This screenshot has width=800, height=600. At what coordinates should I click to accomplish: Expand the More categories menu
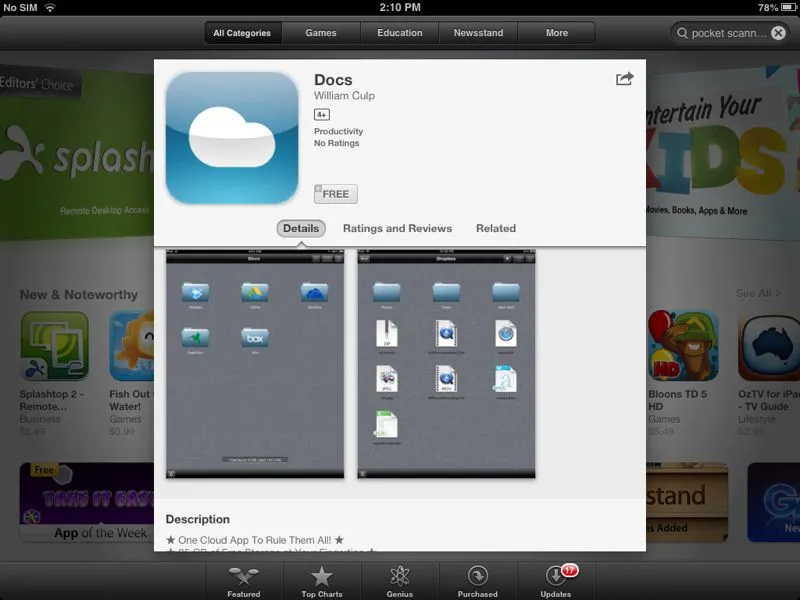557,33
